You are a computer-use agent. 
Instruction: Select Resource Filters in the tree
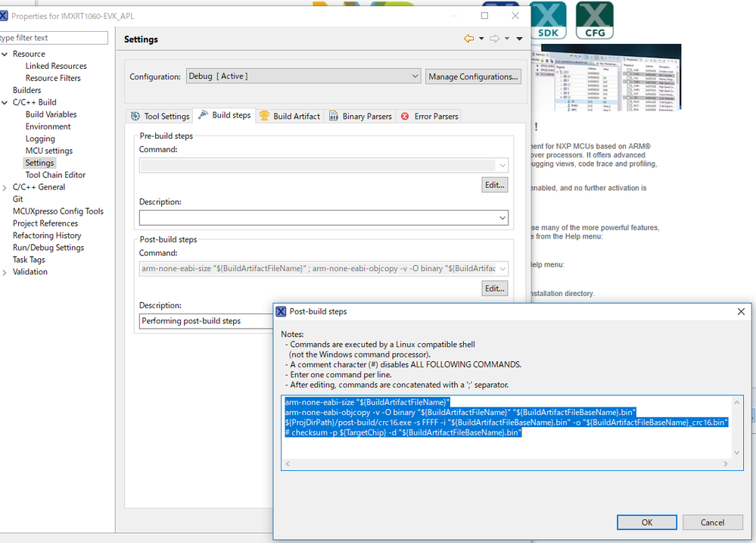[x=53, y=78]
